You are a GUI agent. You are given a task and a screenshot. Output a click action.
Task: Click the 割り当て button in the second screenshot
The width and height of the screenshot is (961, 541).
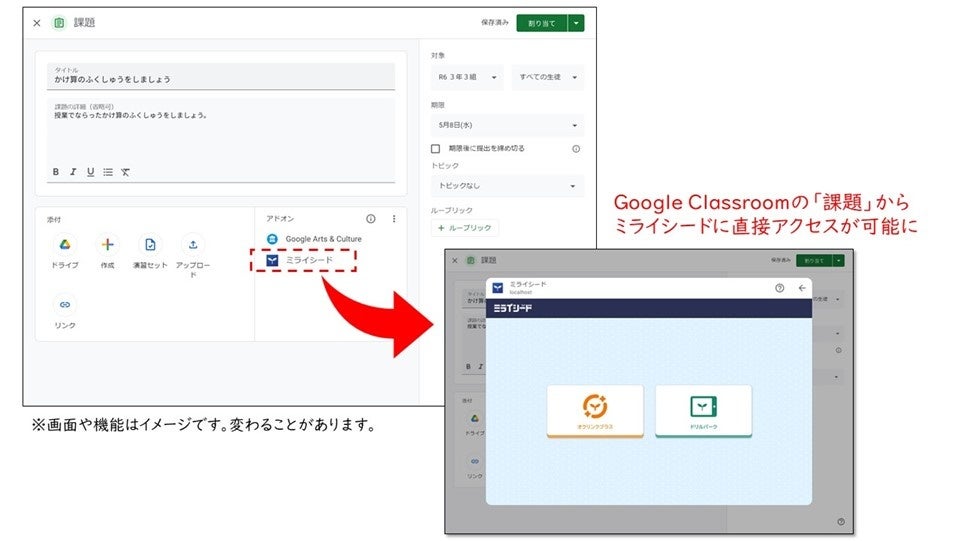coord(815,261)
